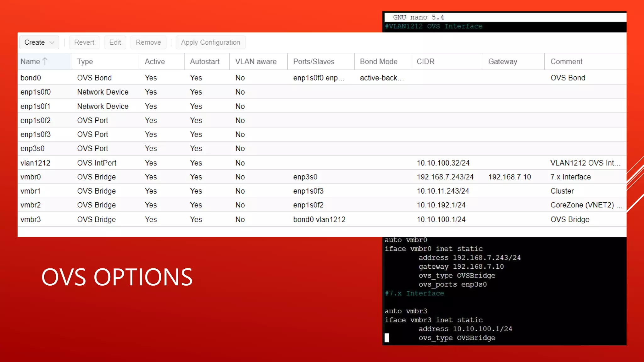
Task: Open the Create dropdown menu
Action: click(39, 42)
